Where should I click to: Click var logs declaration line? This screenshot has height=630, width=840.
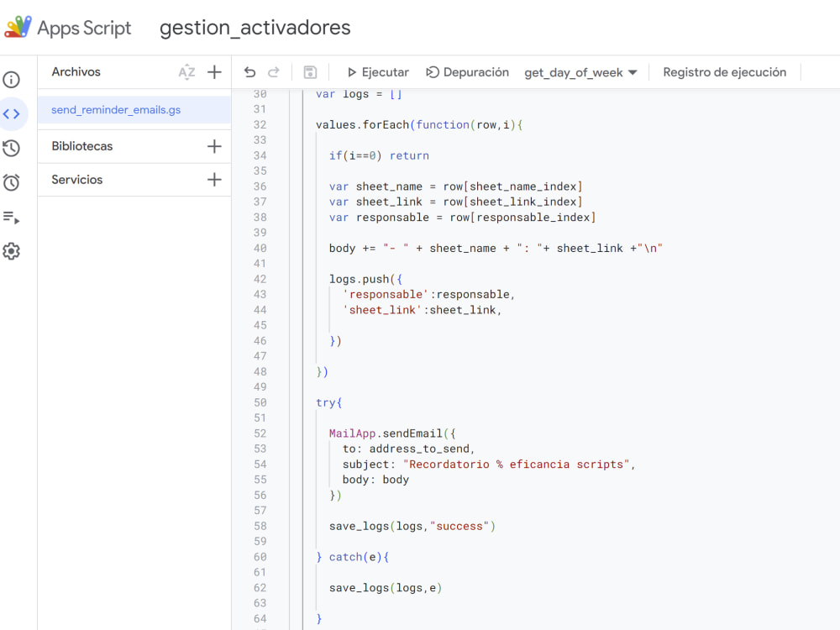pos(359,94)
